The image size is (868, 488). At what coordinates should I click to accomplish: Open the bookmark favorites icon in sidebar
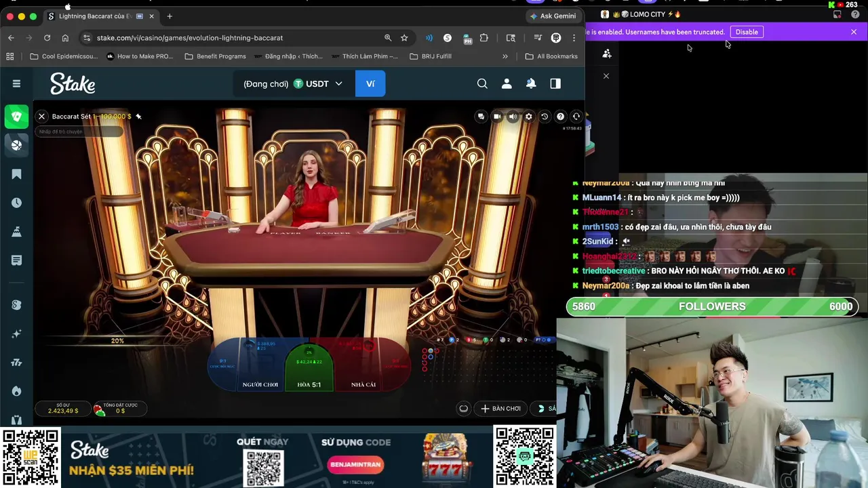point(16,174)
